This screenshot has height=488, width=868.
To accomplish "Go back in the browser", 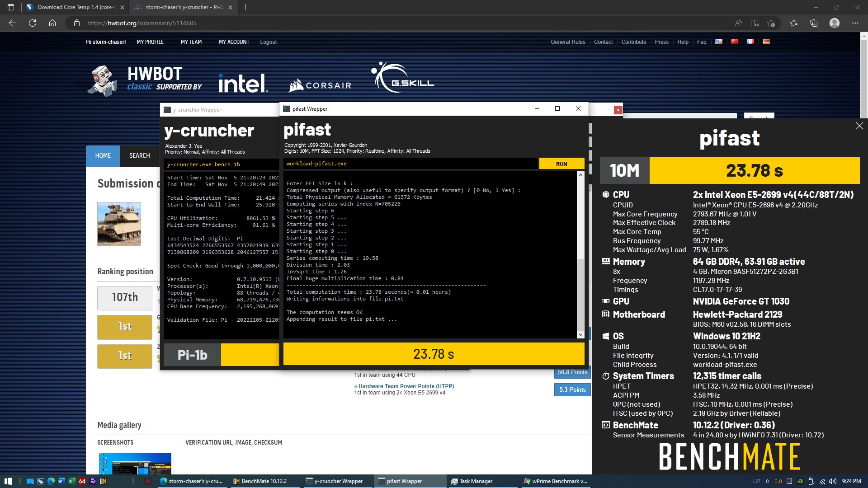I will [x=13, y=23].
